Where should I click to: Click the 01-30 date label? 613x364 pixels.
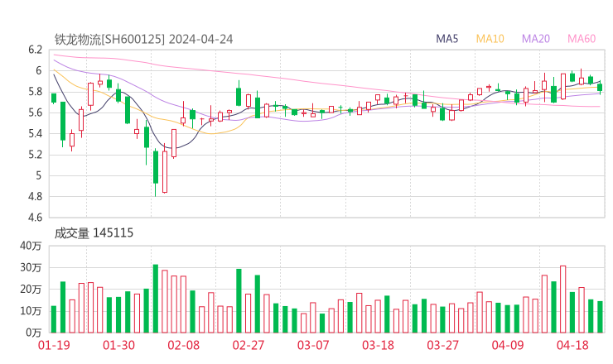pos(118,345)
